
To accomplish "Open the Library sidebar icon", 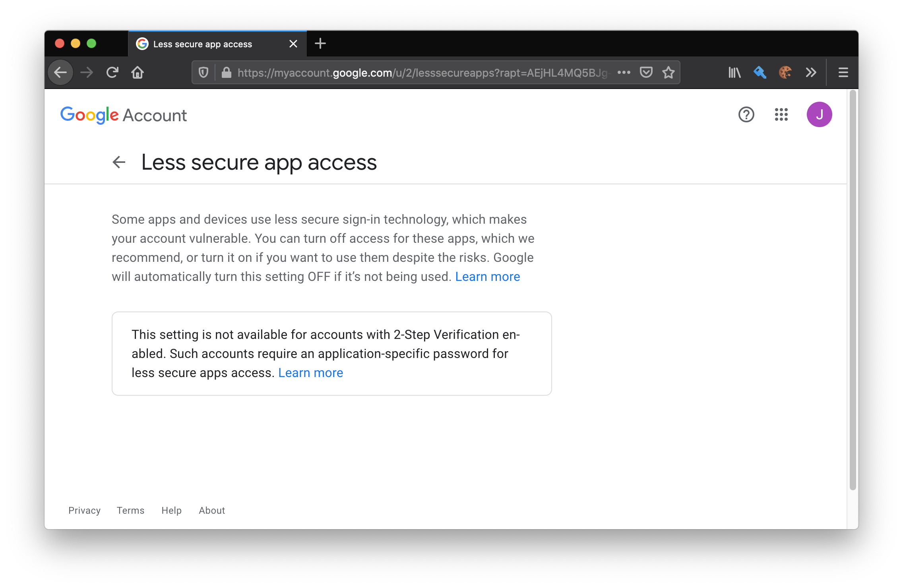I will (x=734, y=73).
